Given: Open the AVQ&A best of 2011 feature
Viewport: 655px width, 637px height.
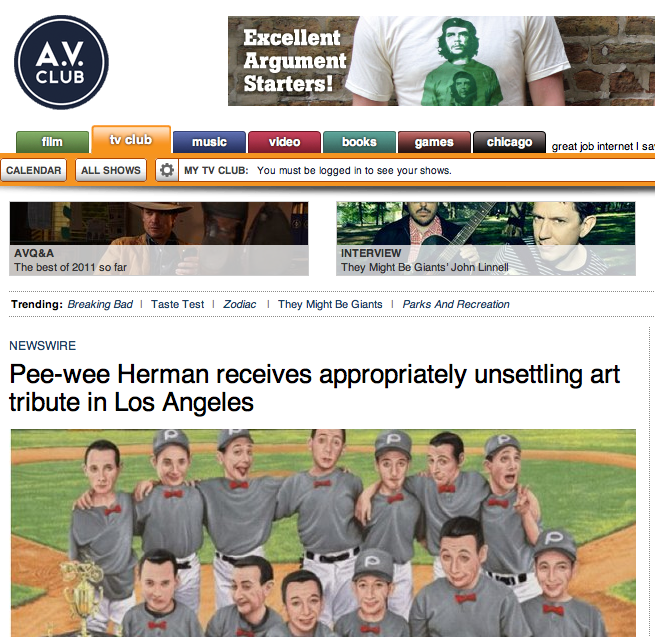Looking at the screenshot, I should 159,239.
